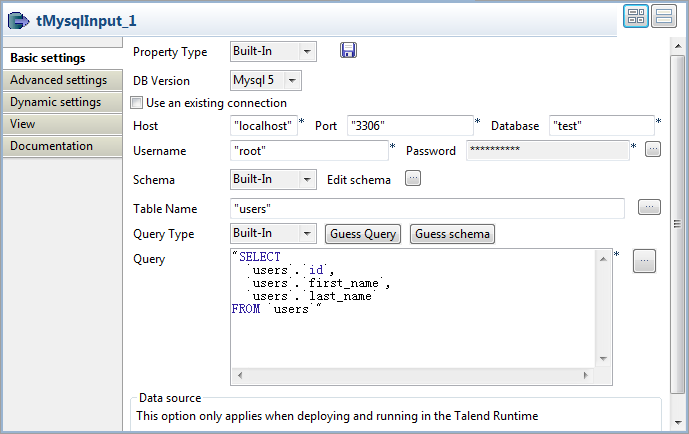The image size is (689, 434).
Task: Click the Edit schema ellipsis button
Action: coord(413,179)
